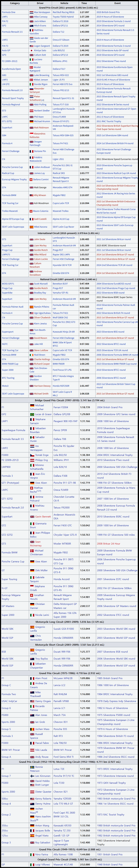Click the US flag beside Danny Ongais
The image size is (139, 868).
[32, 701]
